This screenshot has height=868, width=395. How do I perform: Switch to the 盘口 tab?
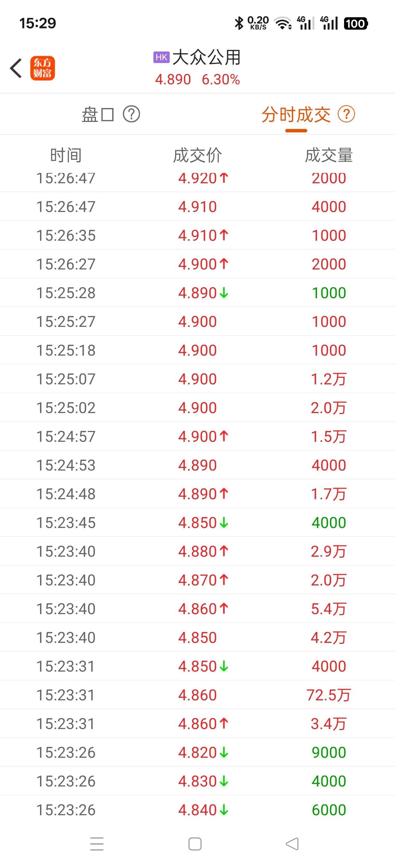[x=98, y=115]
